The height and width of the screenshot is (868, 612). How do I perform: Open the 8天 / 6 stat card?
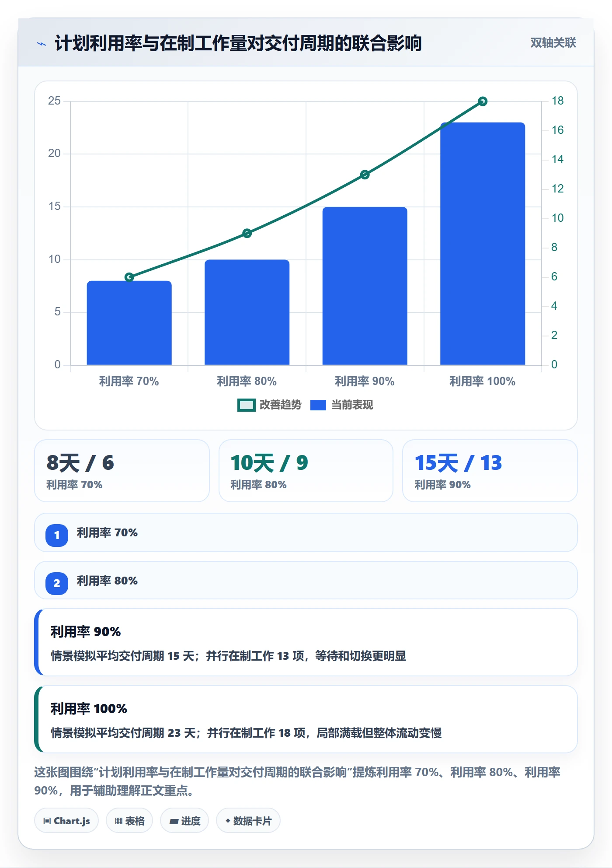122,471
